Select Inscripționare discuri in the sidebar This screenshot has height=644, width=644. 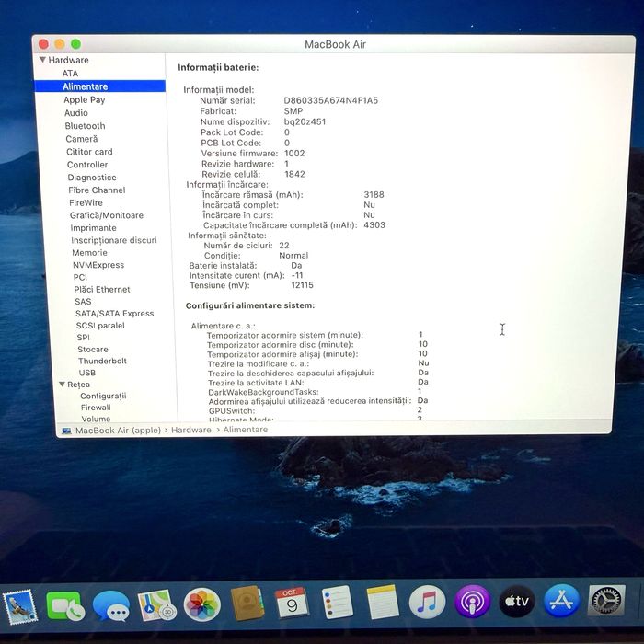(x=114, y=240)
